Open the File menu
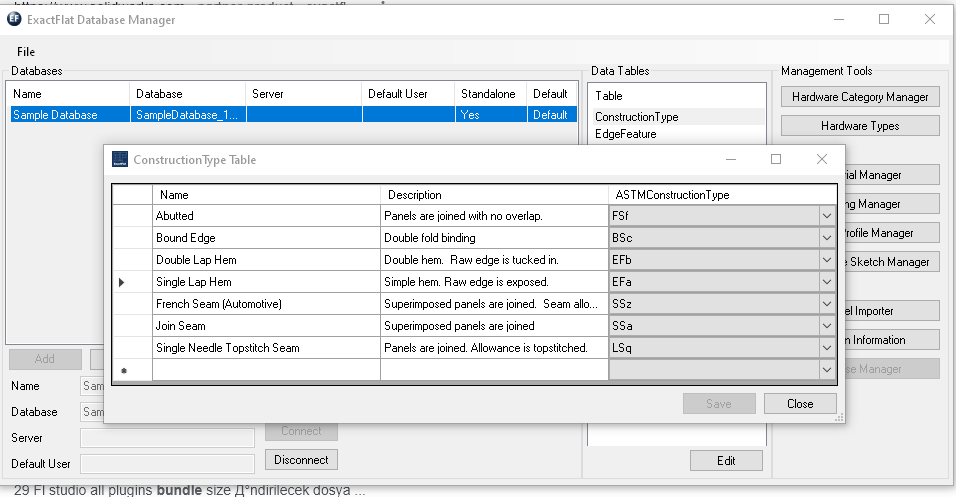This screenshot has width=956, height=497. pyautogui.click(x=26, y=51)
